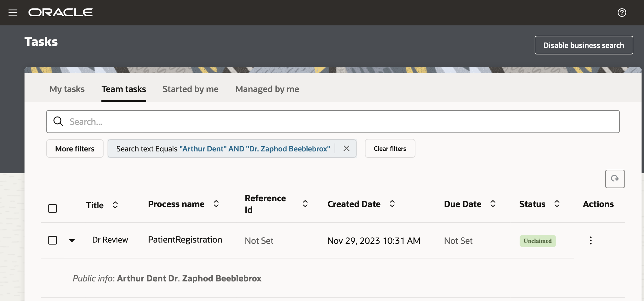The height and width of the screenshot is (301, 644).
Task: Open the More filters options
Action: pyautogui.click(x=75, y=149)
